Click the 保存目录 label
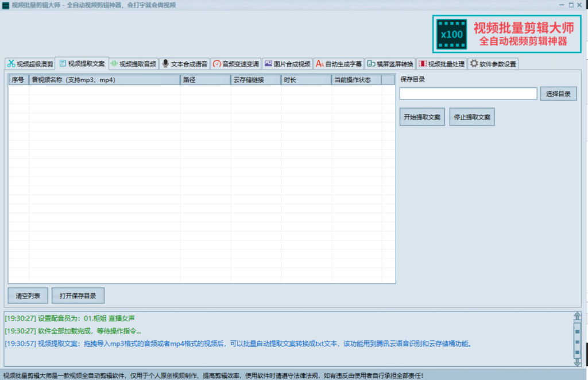Image resolution: width=588 pixels, height=380 pixels. tap(412, 79)
